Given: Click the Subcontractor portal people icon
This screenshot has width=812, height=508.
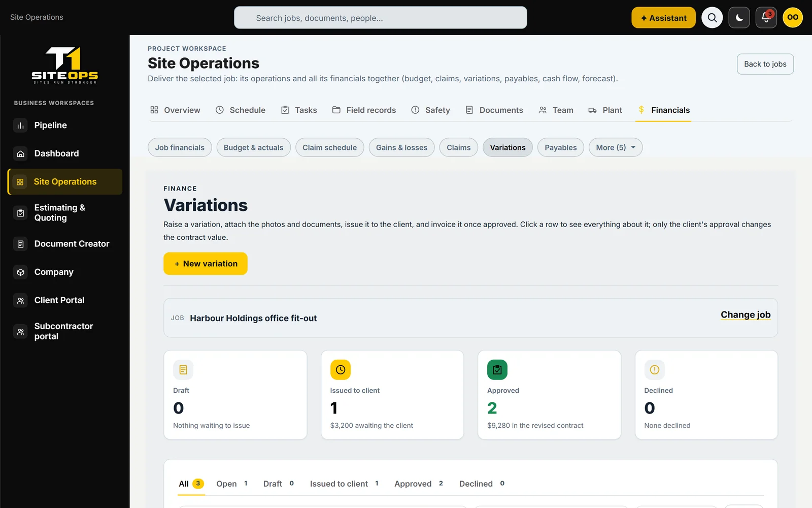Looking at the screenshot, I should tap(20, 331).
